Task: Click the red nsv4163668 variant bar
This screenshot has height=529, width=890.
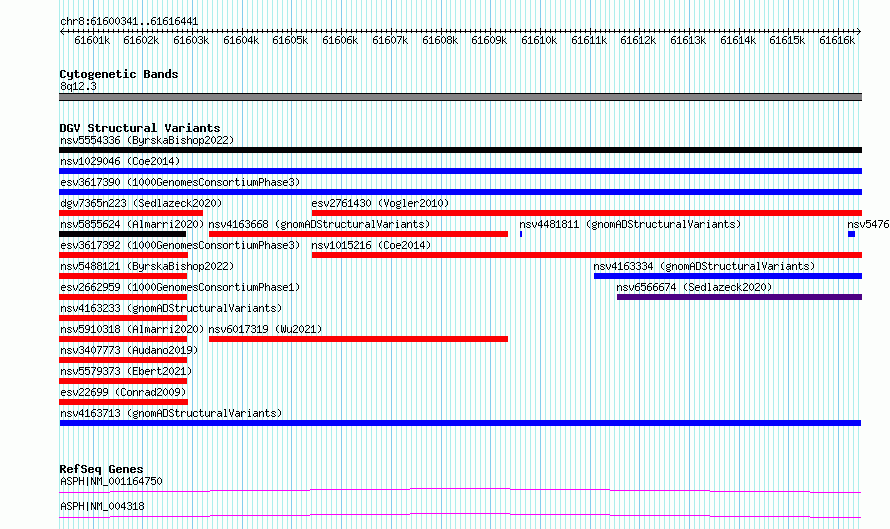Action: click(358, 234)
